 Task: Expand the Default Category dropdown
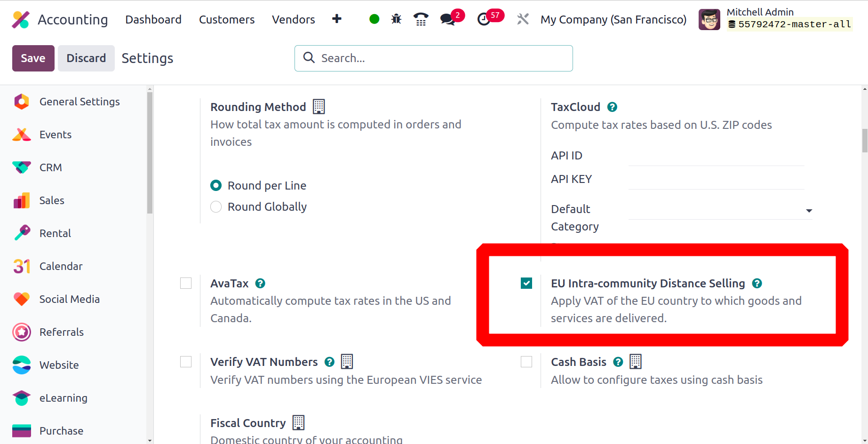(x=721, y=210)
